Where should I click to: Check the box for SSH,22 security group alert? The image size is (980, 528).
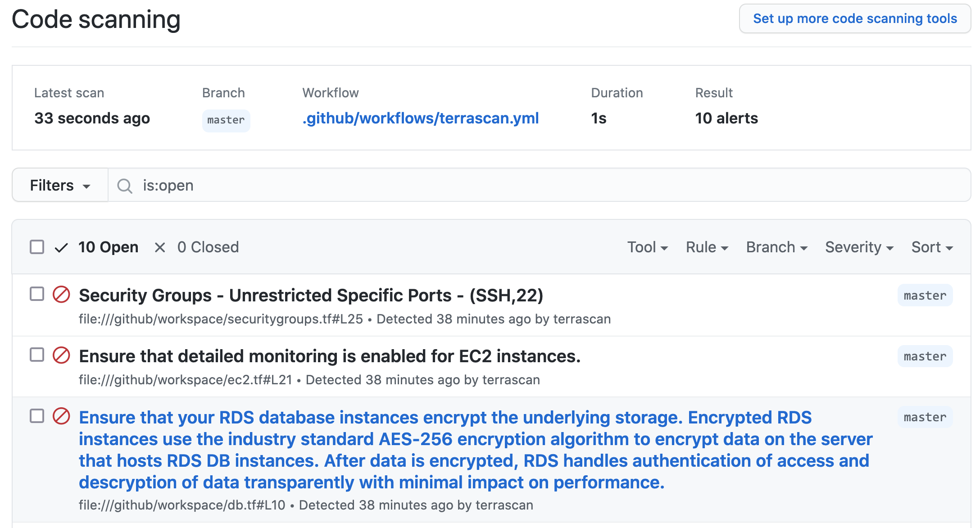point(37,294)
